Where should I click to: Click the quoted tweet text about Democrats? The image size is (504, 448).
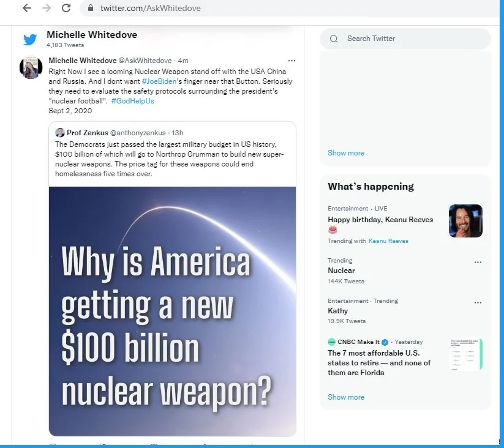pos(169,159)
